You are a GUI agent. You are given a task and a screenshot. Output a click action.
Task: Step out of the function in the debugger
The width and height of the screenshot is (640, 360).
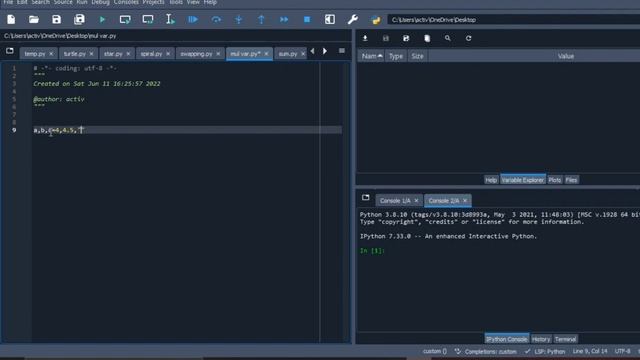point(261,19)
